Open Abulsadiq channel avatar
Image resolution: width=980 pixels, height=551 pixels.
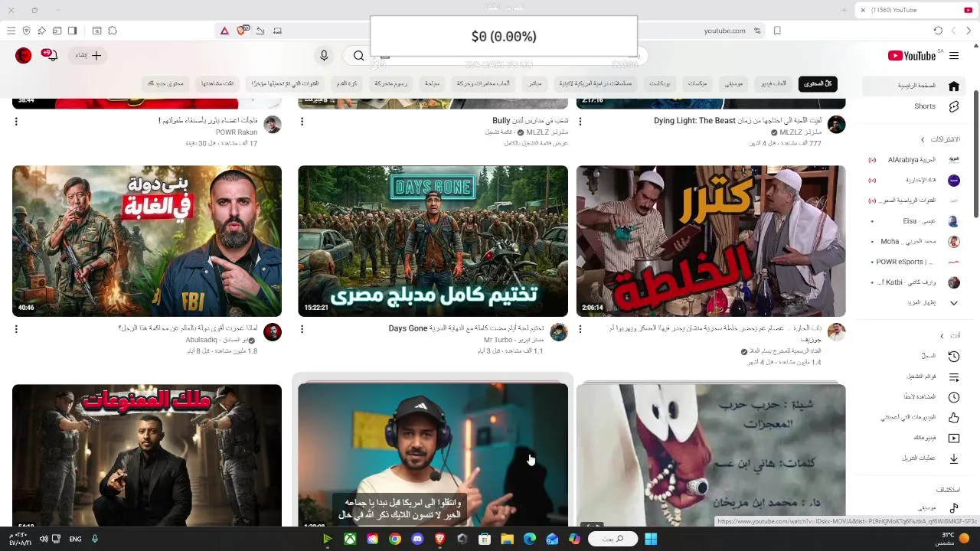click(273, 332)
